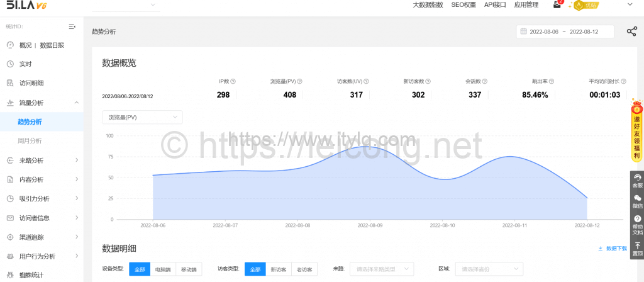
Task: Select 全部 under 访客类型
Action: pyautogui.click(x=255, y=269)
